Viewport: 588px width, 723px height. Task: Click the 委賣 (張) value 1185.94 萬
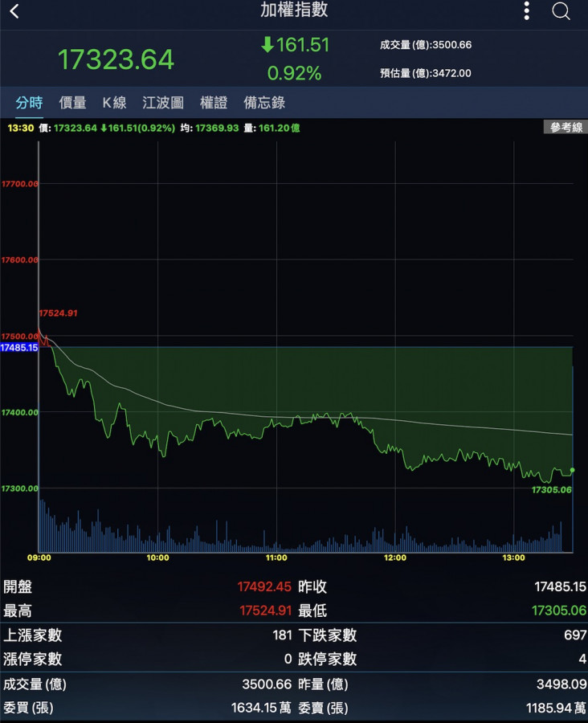coord(556,708)
